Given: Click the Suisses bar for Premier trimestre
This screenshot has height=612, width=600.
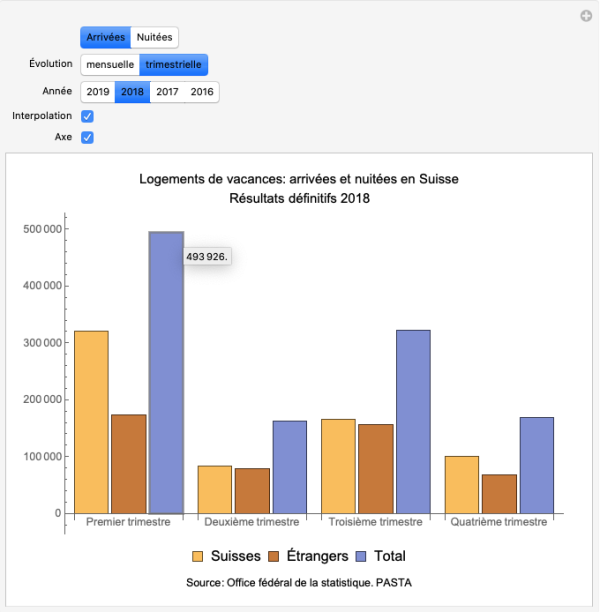Looking at the screenshot, I should coord(91,421).
